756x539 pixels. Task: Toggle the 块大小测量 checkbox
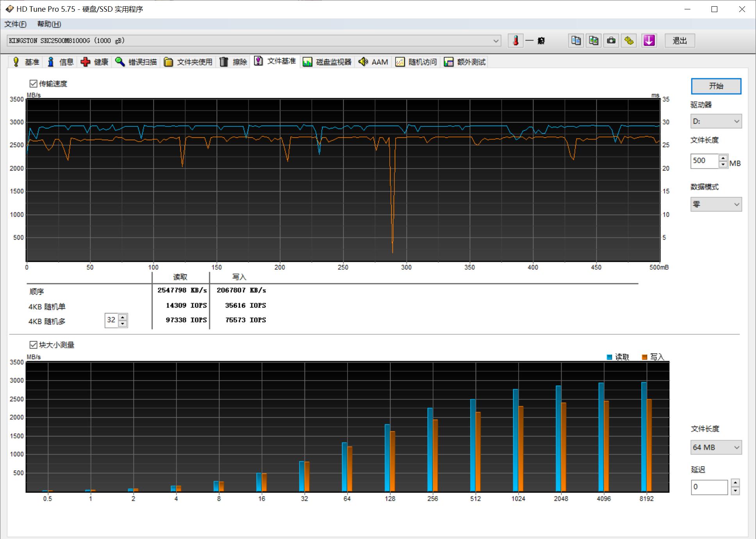pyautogui.click(x=34, y=345)
